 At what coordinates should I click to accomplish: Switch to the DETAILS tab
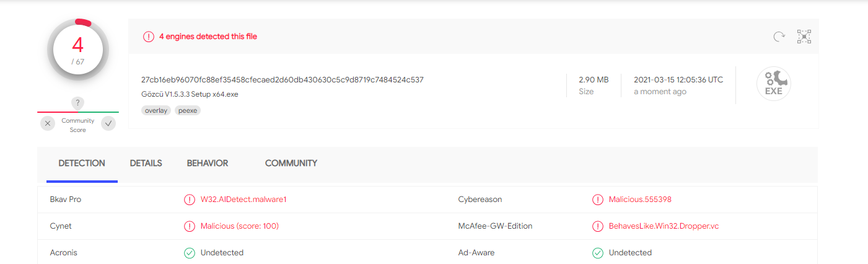(x=146, y=164)
